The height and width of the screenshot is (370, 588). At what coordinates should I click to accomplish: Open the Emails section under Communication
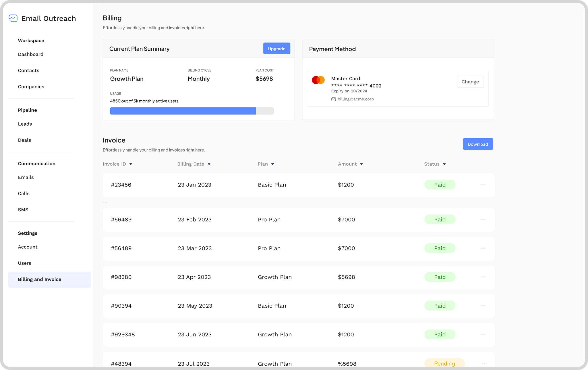(x=26, y=177)
